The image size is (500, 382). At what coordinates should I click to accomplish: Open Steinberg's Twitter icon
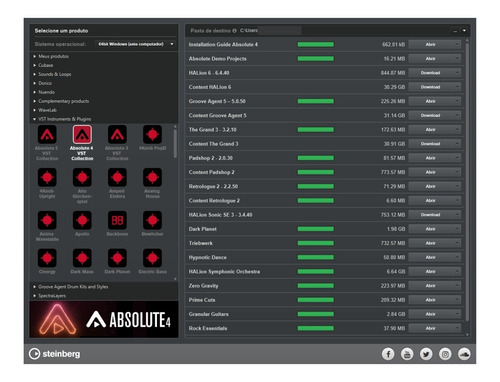(x=426, y=354)
